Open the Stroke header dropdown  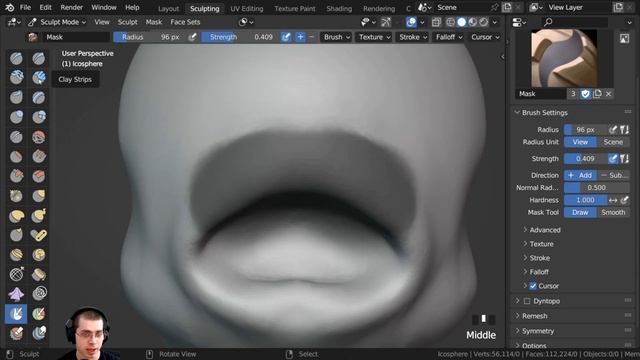[x=413, y=37]
